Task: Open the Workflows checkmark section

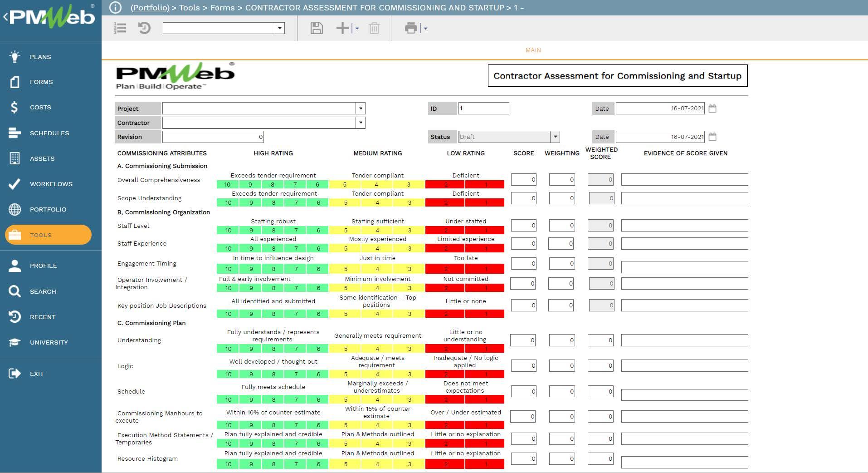Action: 51,184
